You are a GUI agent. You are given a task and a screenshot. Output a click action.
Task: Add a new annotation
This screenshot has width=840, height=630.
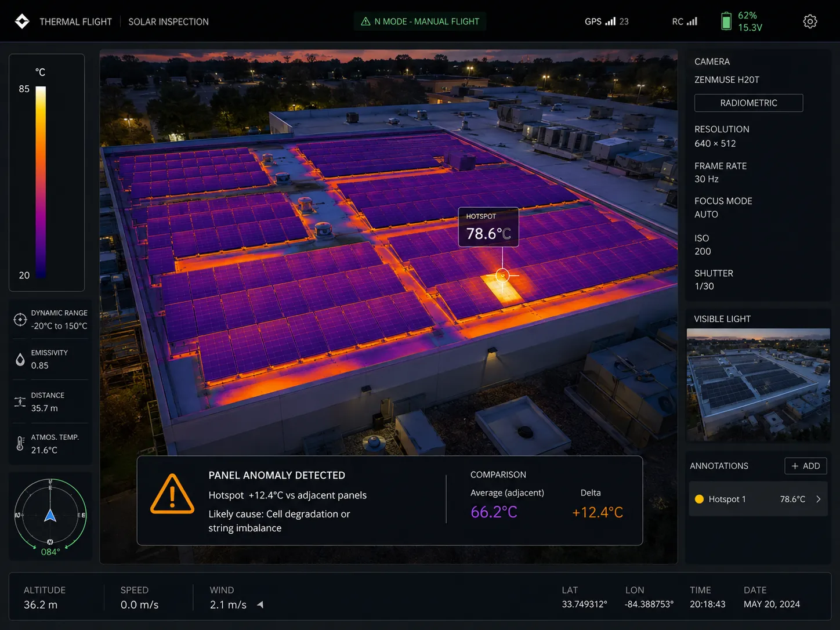(x=805, y=466)
